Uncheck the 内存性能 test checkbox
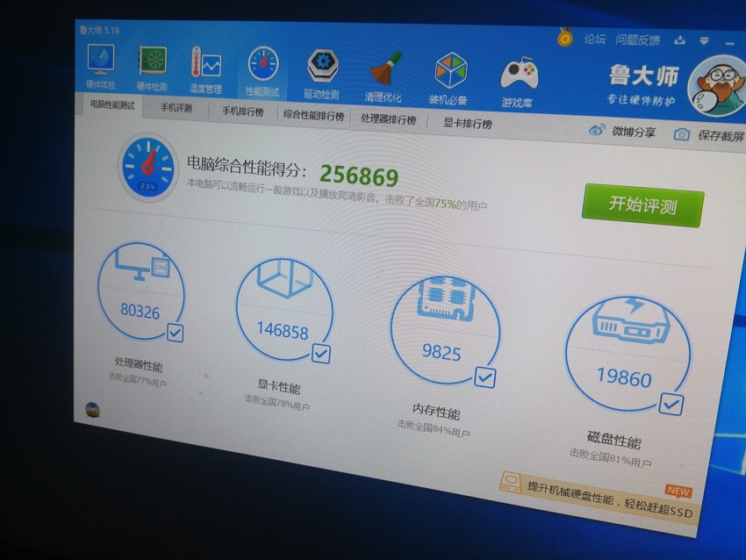Image resolution: width=746 pixels, height=560 pixels. [x=485, y=377]
